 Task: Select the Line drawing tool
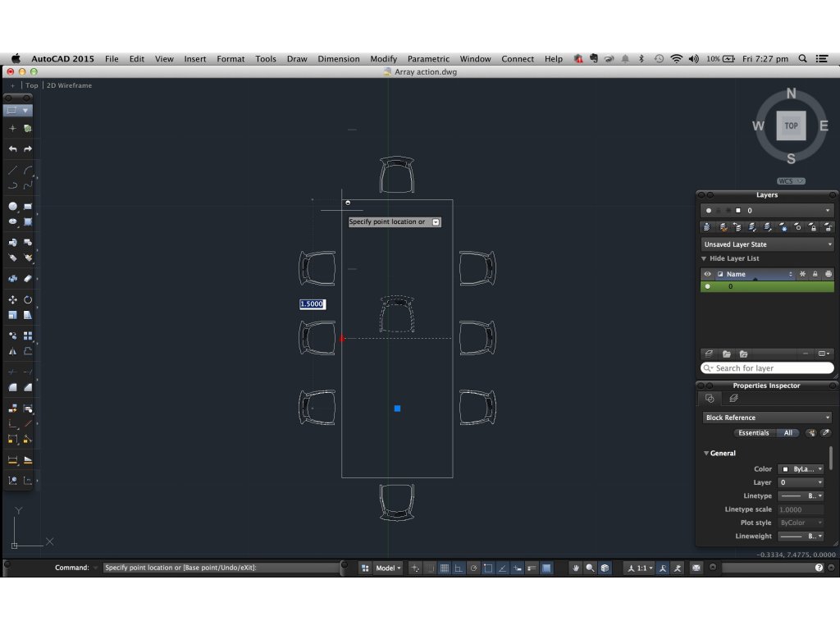coord(12,171)
